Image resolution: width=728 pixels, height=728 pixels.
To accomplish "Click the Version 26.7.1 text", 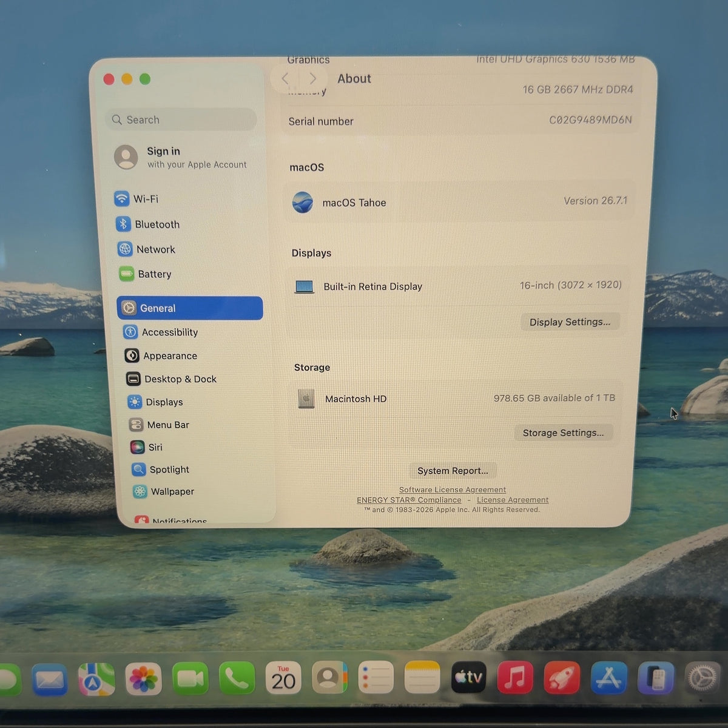I will (596, 200).
